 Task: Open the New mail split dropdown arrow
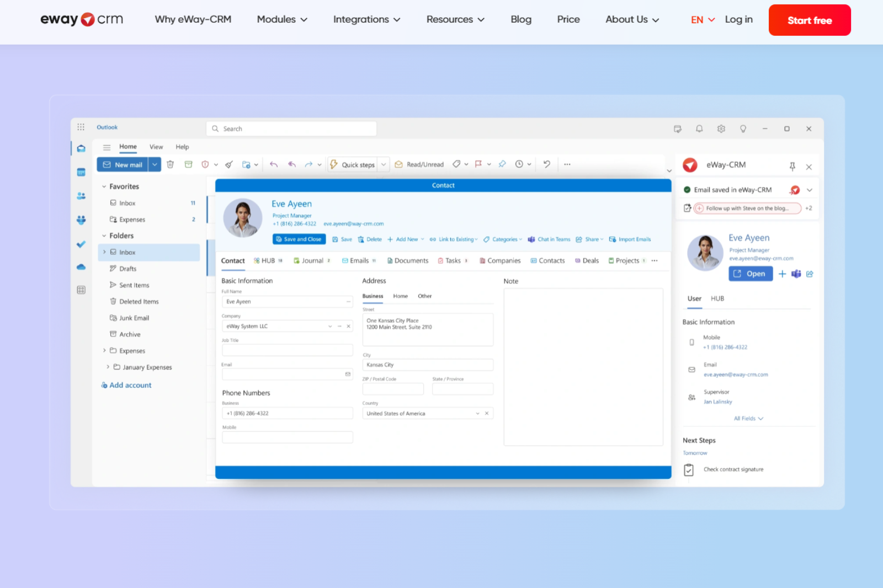point(155,164)
